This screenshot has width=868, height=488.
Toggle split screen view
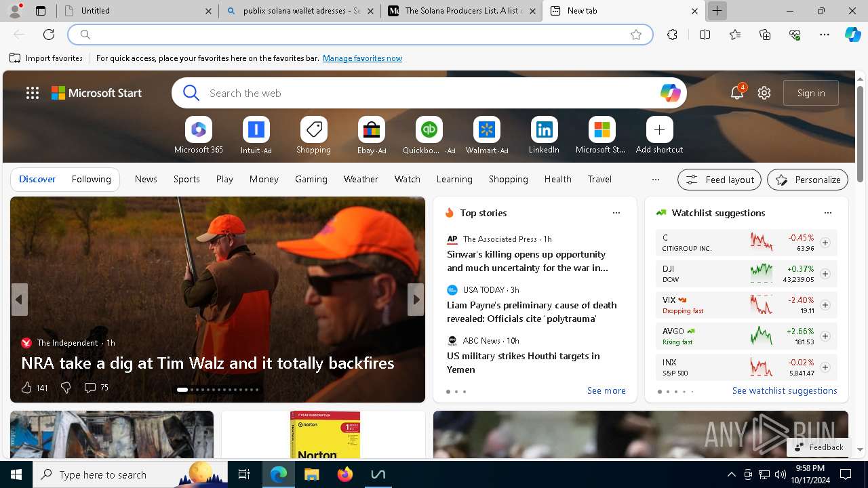[x=705, y=35]
